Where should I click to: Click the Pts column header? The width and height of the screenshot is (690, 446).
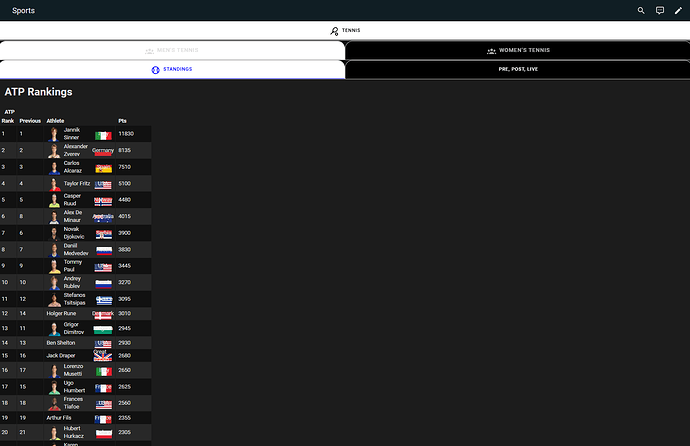click(122, 121)
